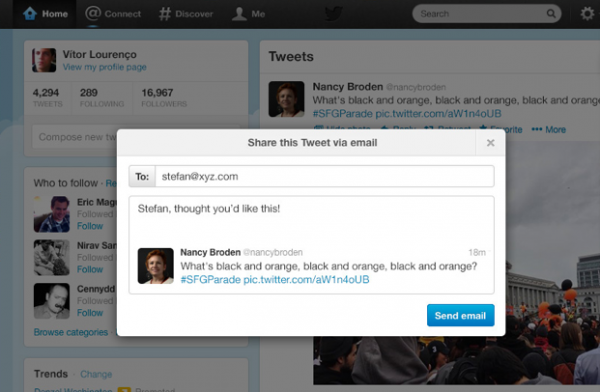The width and height of the screenshot is (600, 392).
Task: Follow Cennydd in Who to follow
Action: click(90, 313)
